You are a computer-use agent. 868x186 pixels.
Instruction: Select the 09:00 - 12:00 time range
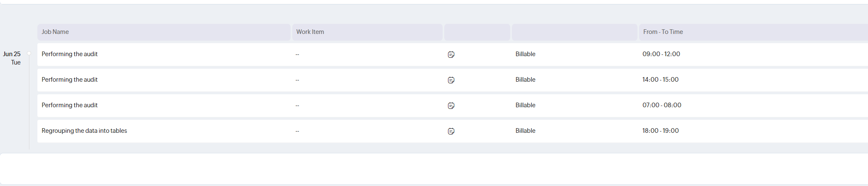[661, 54]
